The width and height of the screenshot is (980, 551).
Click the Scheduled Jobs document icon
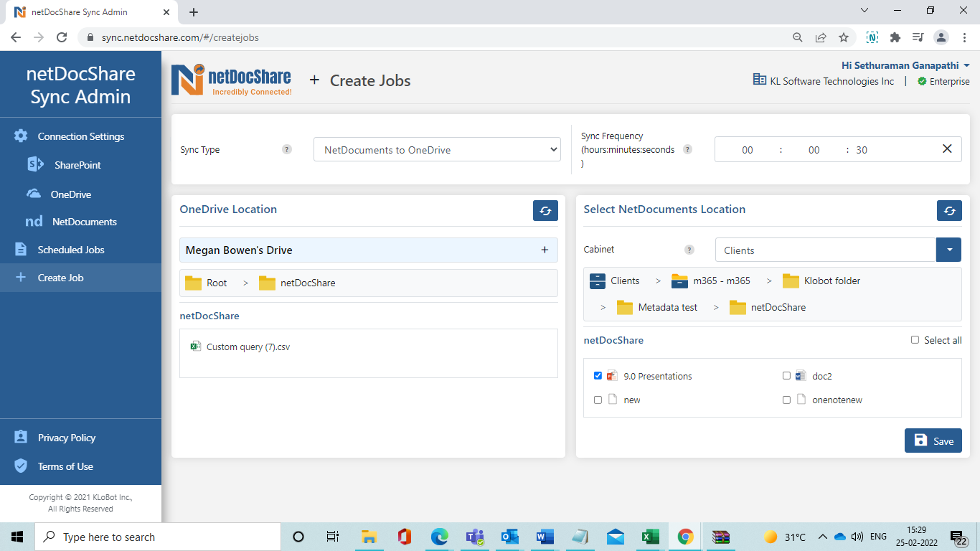(x=21, y=250)
